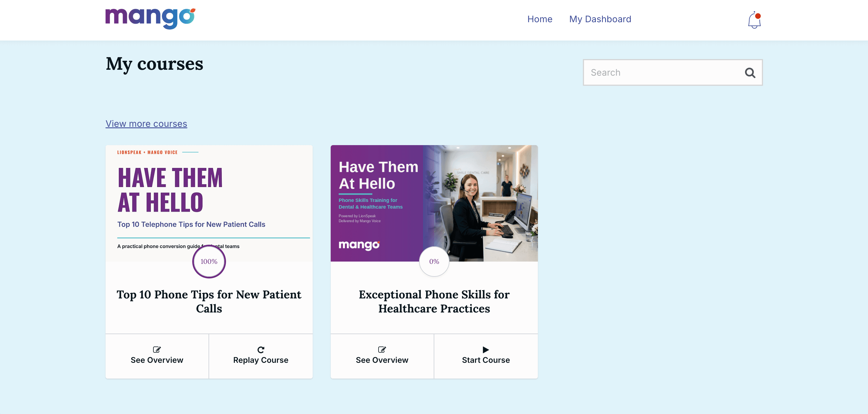Click the Mango logo in header
The image size is (868, 414).
point(150,19)
